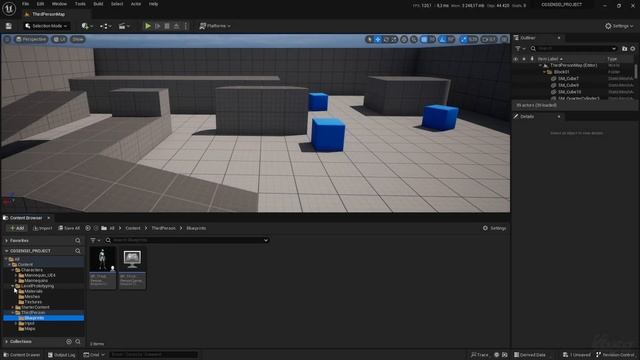The width and height of the screenshot is (640, 360).
Task: Open the viewport options hamburger menu
Action: coord(7,39)
